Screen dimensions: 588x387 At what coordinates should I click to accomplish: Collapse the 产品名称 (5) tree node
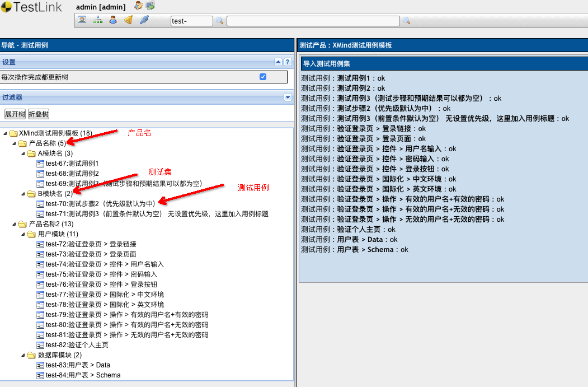click(13, 143)
